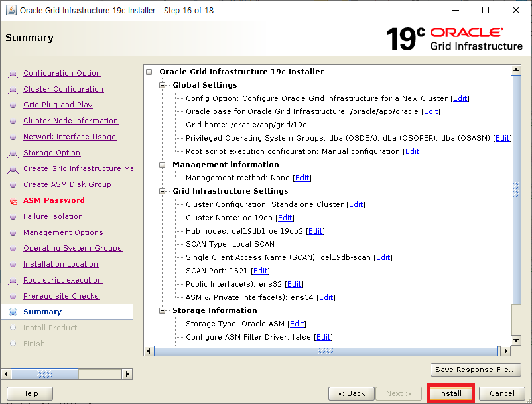Click the step list scroll-right arrow
Viewport: 532px width, 404px height.
127,374
